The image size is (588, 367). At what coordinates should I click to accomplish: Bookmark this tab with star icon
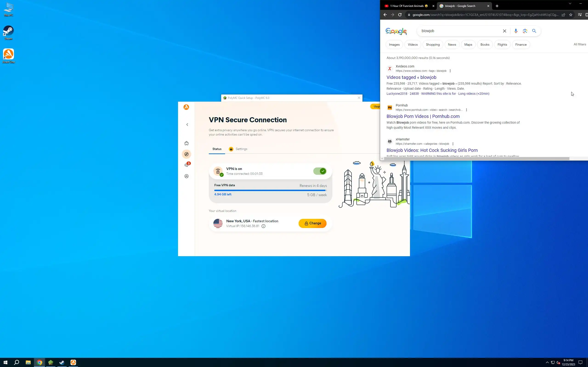pyautogui.click(x=571, y=15)
